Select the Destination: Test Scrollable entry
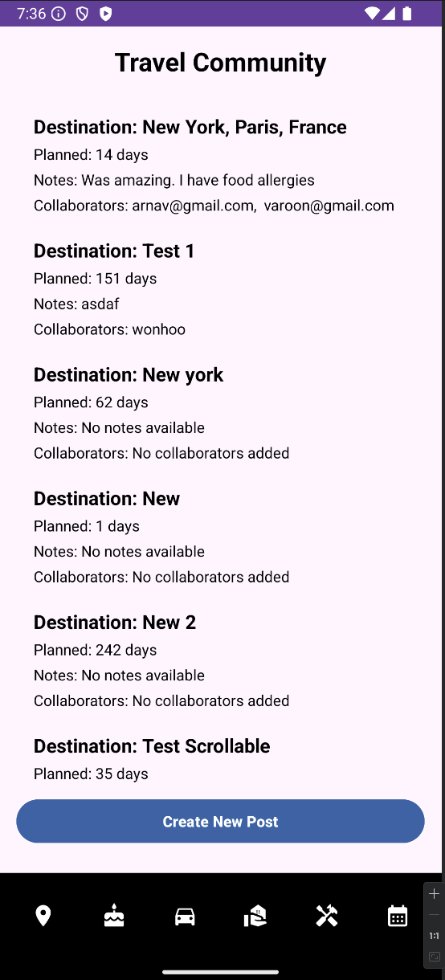 pos(152,745)
